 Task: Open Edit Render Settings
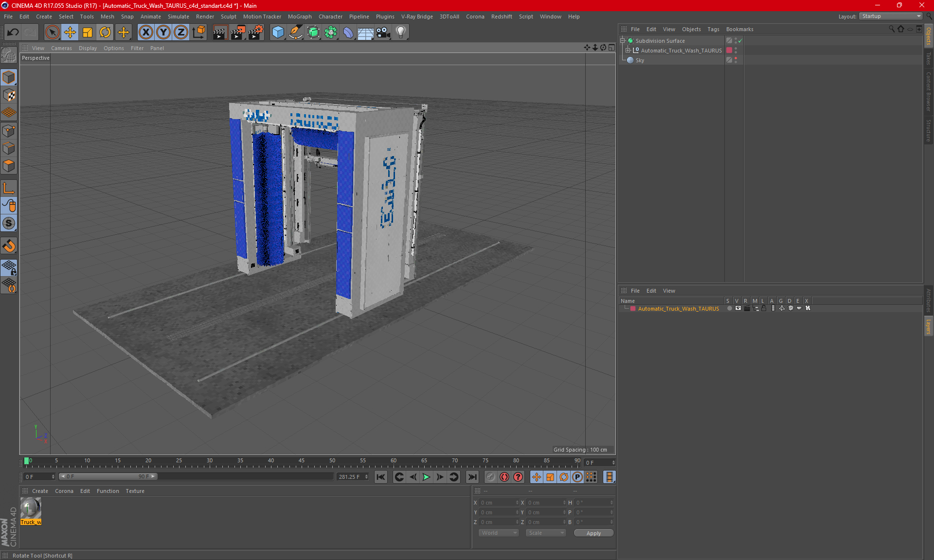pyautogui.click(x=256, y=33)
